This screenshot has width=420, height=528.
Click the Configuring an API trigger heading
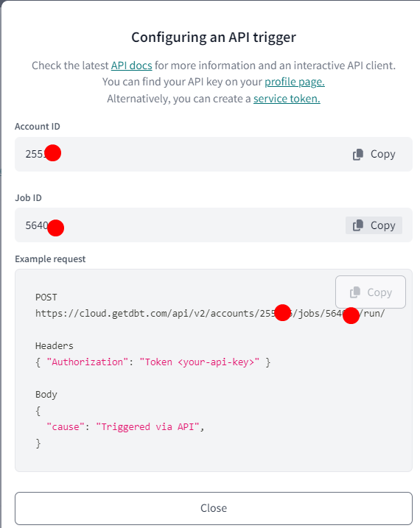(x=214, y=38)
